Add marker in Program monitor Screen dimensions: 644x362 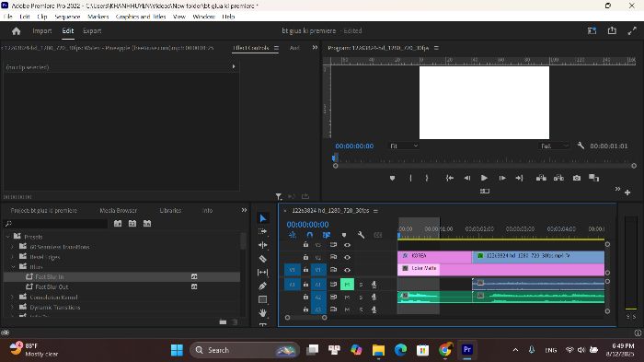[x=392, y=178]
